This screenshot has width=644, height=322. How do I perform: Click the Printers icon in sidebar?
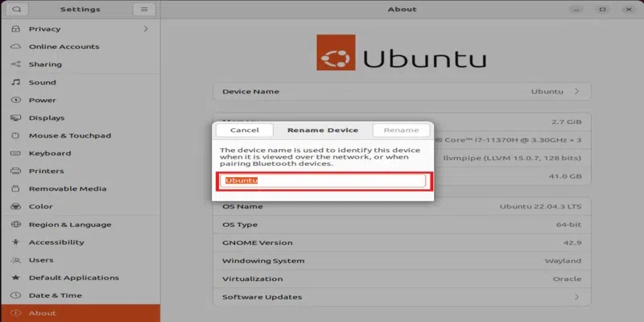15,171
